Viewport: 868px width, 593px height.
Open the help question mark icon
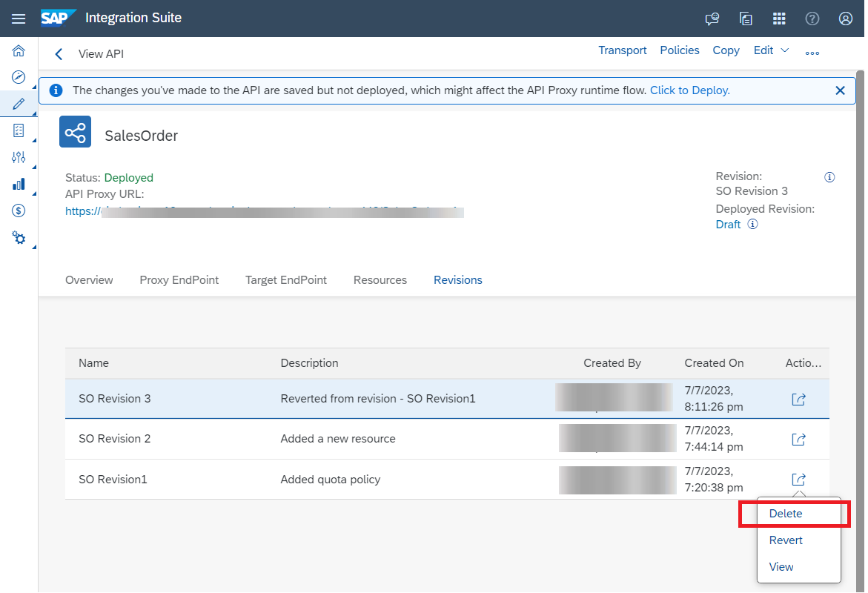coord(812,19)
